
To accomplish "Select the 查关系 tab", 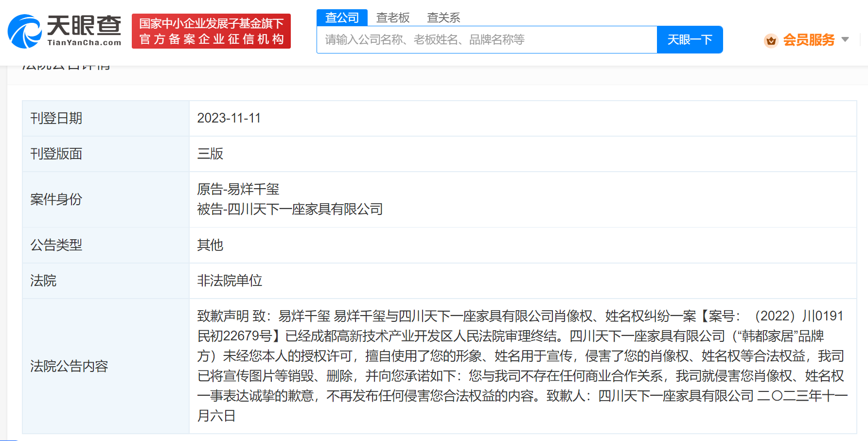I will (443, 17).
